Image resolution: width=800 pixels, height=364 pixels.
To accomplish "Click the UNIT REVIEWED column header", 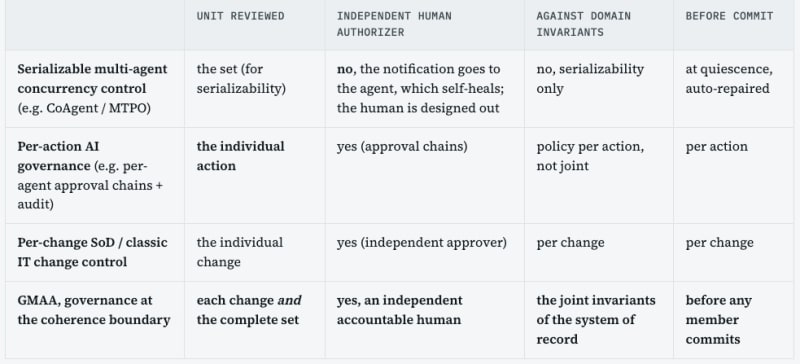I will 240,16.
